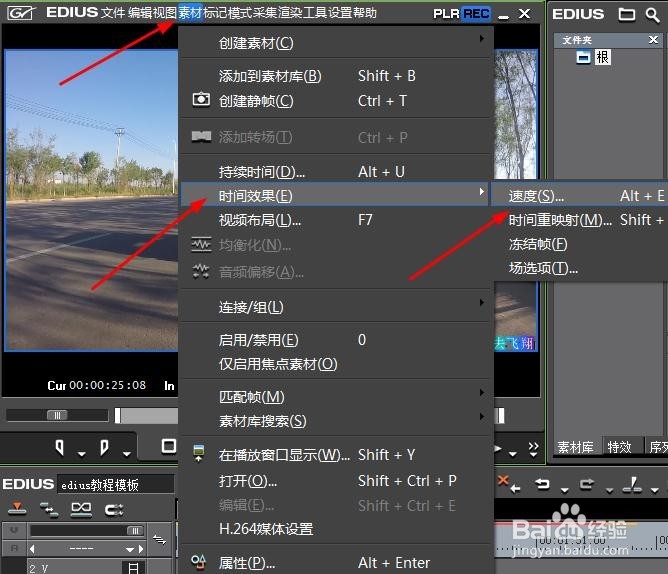Click the Set Out point icon

point(104,447)
